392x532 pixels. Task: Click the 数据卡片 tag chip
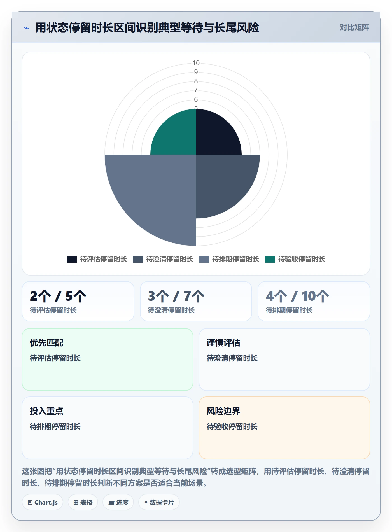pos(159,502)
